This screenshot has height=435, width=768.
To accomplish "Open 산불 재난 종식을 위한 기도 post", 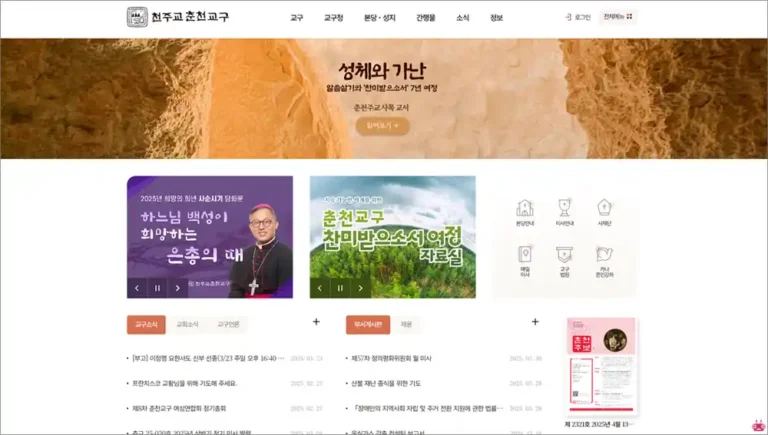I will tap(386, 384).
